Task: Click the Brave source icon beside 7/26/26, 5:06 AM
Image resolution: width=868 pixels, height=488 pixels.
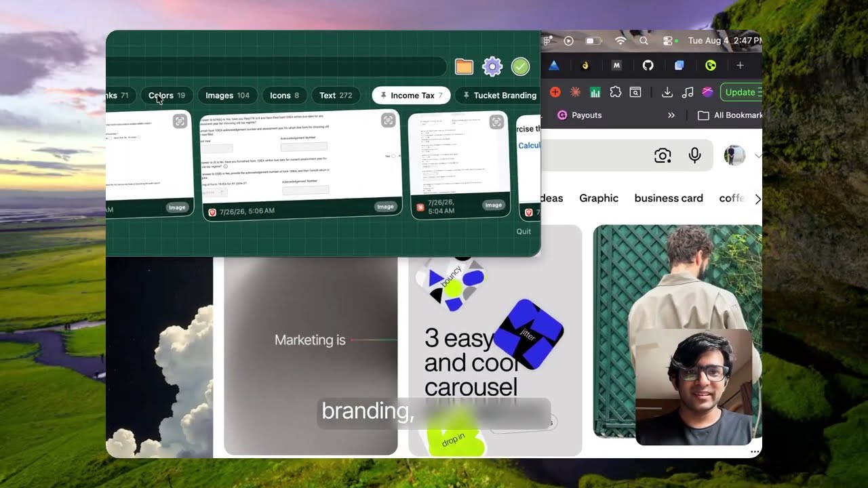Action: click(212, 212)
